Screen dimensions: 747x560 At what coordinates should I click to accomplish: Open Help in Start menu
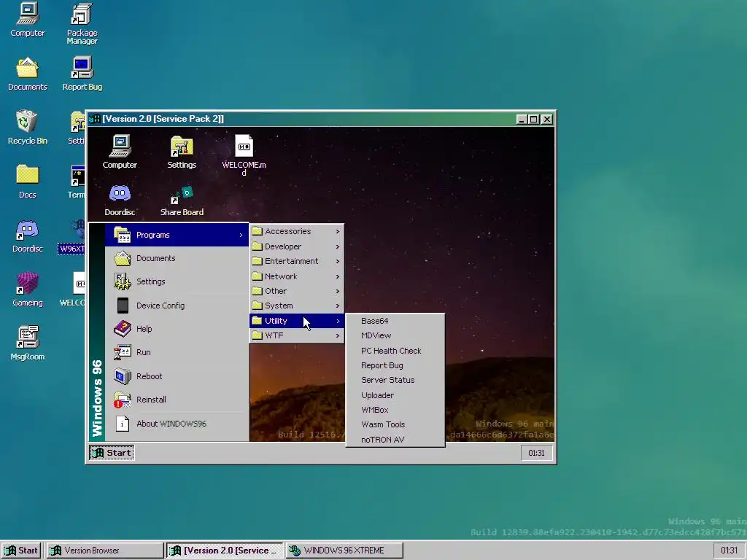point(177,329)
